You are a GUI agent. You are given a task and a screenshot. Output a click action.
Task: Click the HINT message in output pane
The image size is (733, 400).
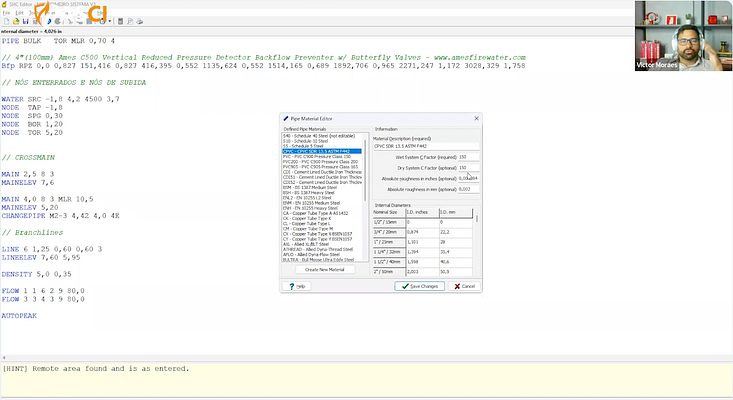96,369
